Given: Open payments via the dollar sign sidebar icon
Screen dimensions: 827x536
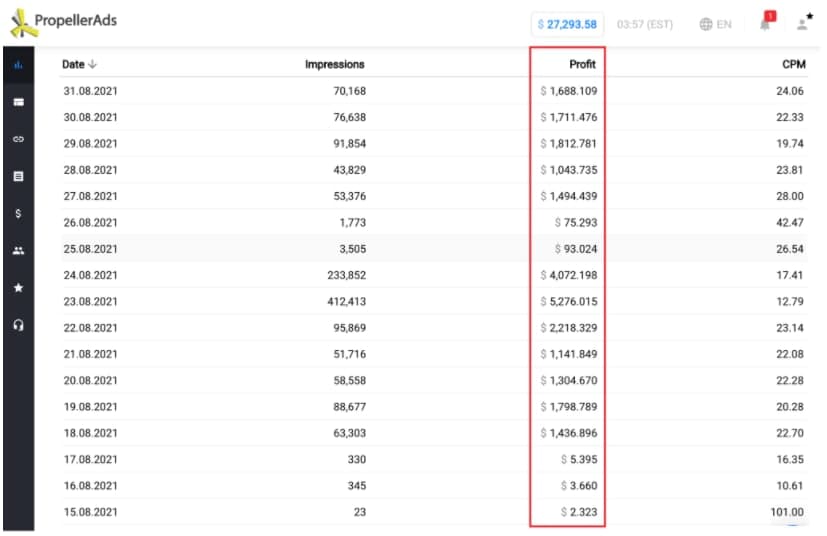Looking at the screenshot, I should click(x=18, y=213).
